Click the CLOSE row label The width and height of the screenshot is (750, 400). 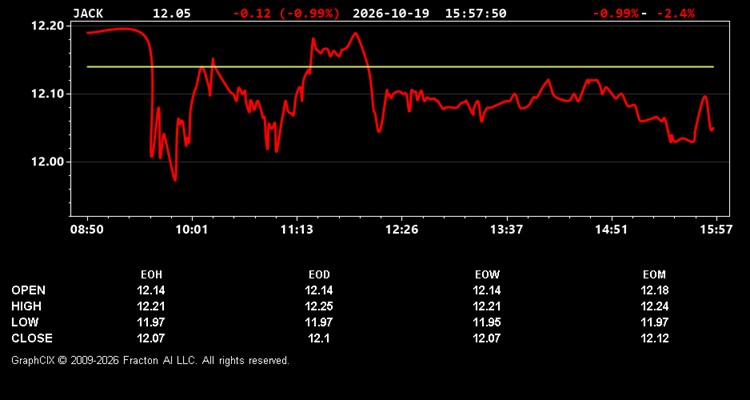point(32,338)
